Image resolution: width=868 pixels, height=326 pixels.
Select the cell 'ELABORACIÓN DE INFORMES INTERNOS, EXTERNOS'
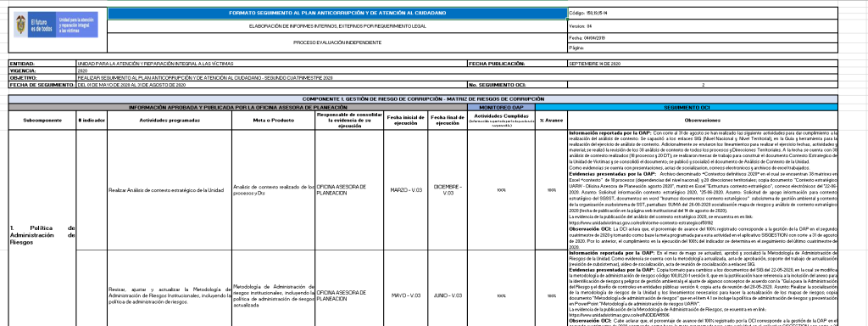(x=337, y=26)
